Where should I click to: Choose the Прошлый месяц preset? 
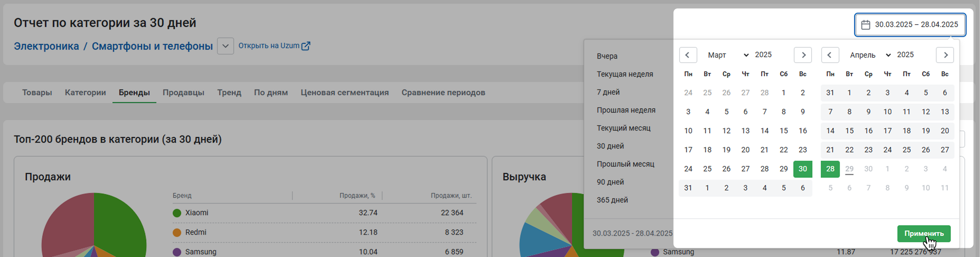(625, 164)
